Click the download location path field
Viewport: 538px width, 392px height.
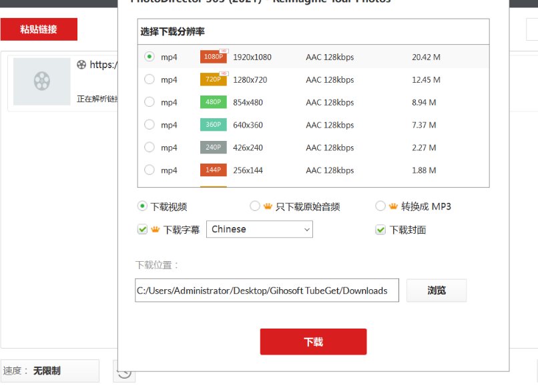[x=267, y=290]
